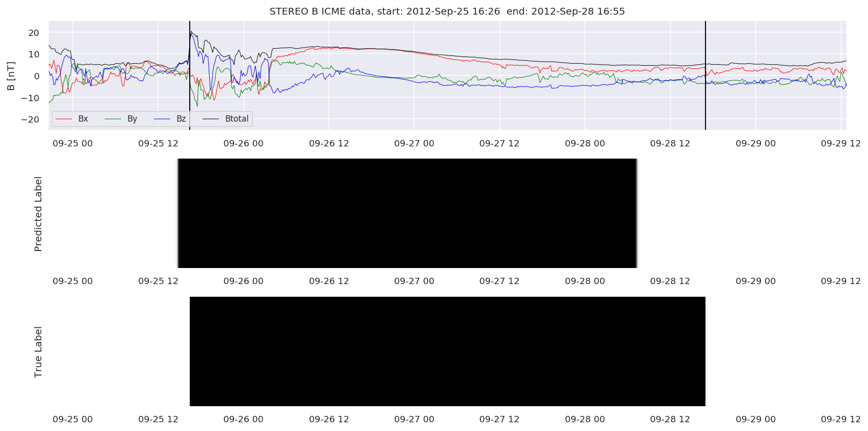
Task: Click tick 09-27 12 under the magnetic field plot
Action: click(500, 144)
